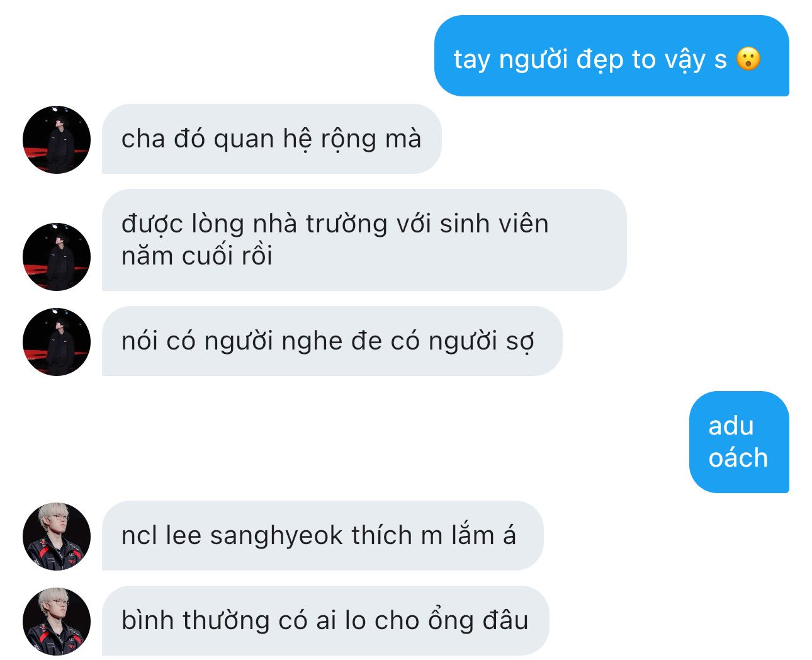
Task: Select the blue bubble "tay người đẹp to vậy s"
Action: coord(611,56)
